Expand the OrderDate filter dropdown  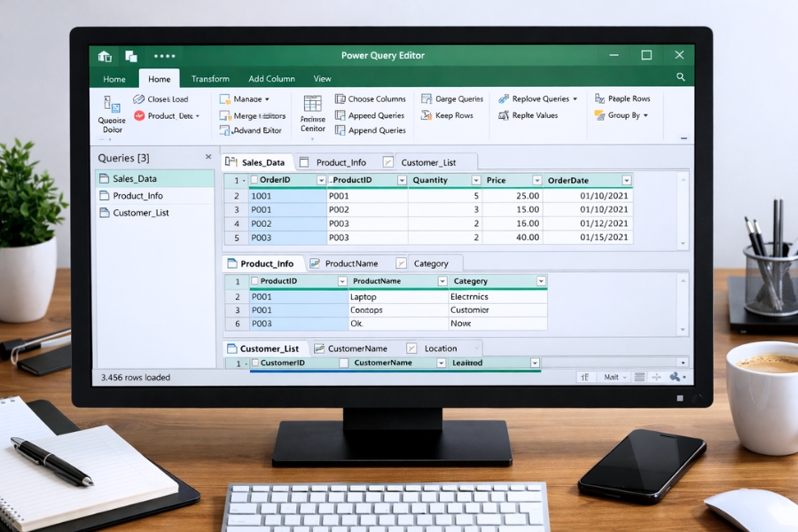click(x=627, y=179)
